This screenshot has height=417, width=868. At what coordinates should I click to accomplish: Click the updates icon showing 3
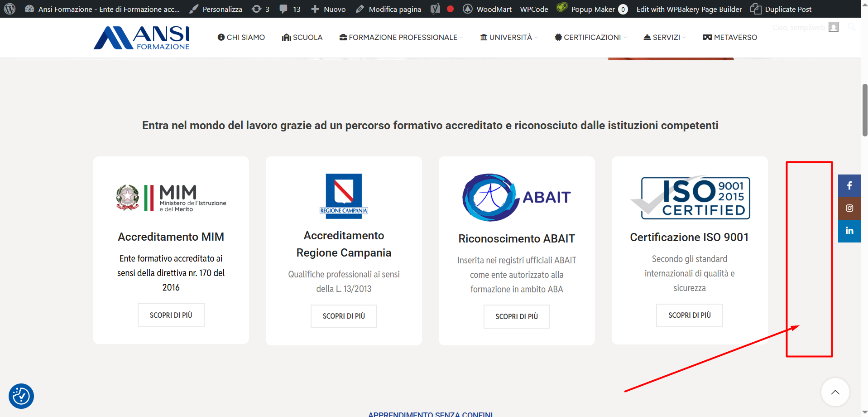[x=260, y=9]
